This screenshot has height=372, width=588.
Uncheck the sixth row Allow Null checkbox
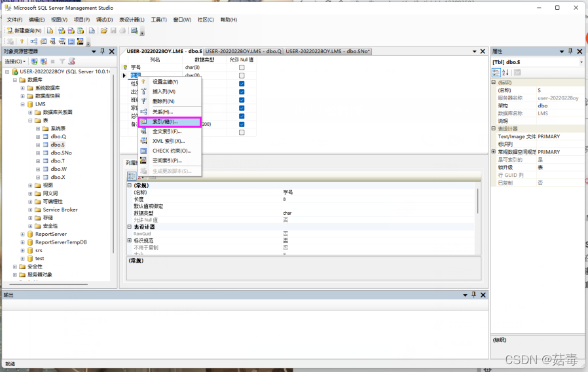(x=242, y=108)
